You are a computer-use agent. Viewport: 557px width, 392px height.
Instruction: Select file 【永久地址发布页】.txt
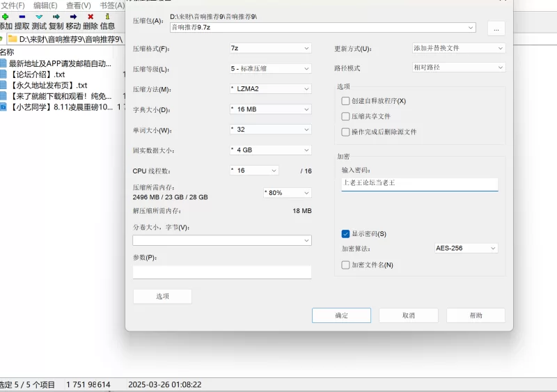coord(48,86)
